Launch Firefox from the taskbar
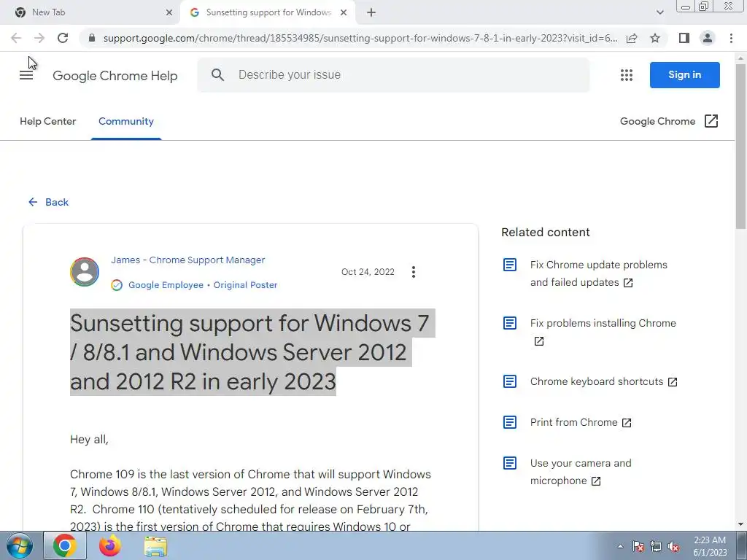The width and height of the screenshot is (747, 560). tap(110, 545)
